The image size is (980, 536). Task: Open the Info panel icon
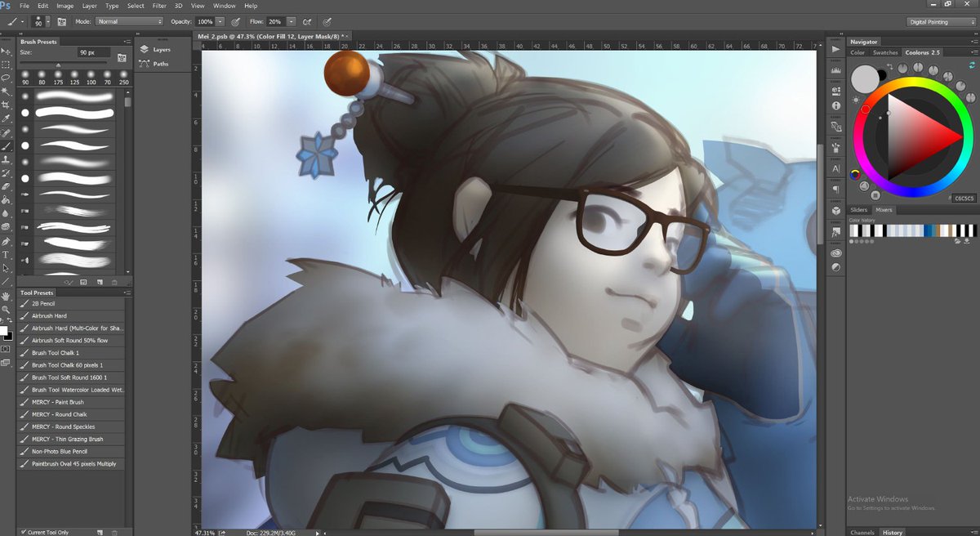click(x=835, y=105)
